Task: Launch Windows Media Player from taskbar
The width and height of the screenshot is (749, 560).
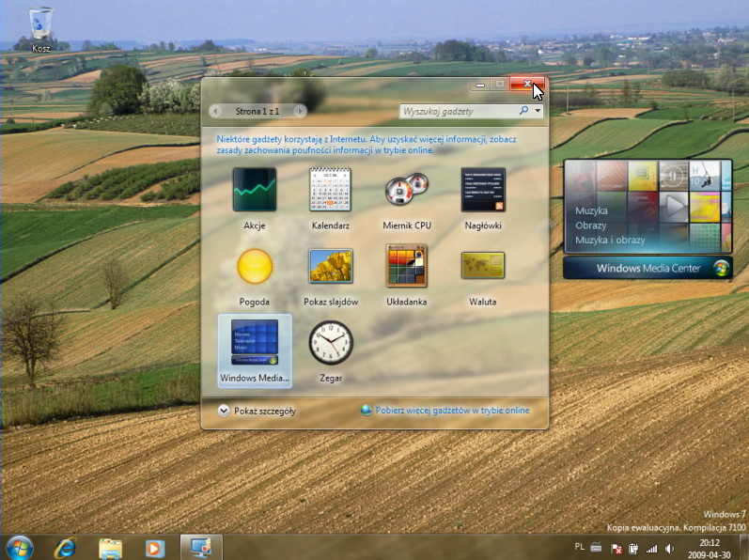Action: tap(155, 548)
